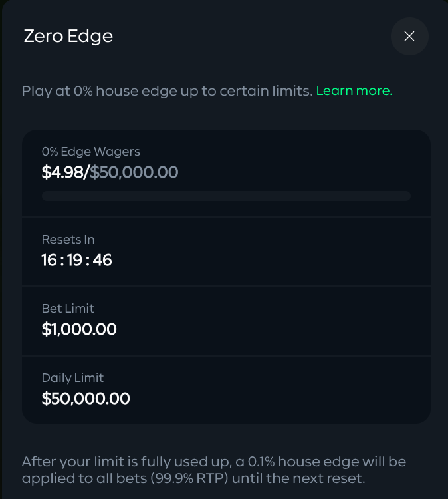Viewport: 448px width, 499px height.
Task: Click the gray $50,000.00 wager cap
Action: pos(134,173)
